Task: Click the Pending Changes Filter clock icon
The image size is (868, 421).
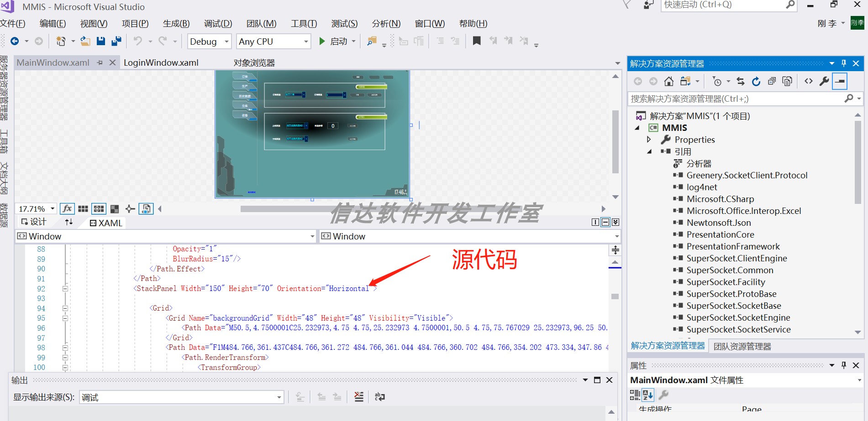Action: 717,81
